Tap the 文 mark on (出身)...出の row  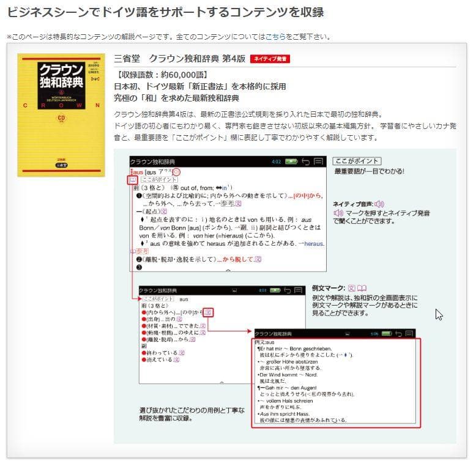click(179, 319)
